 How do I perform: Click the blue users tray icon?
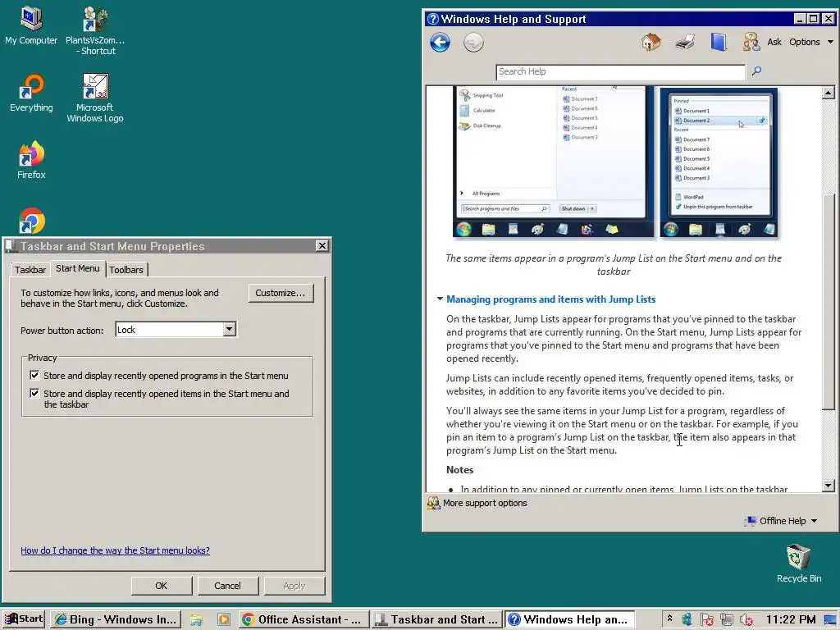(687, 620)
